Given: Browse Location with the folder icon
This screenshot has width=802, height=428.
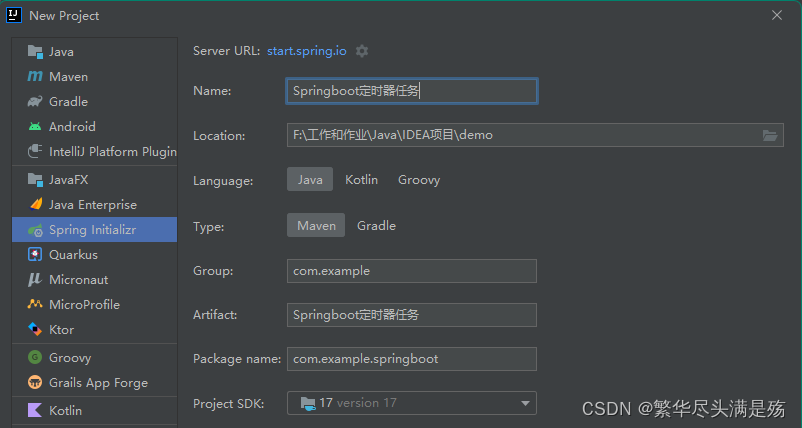Looking at the screenshot, I should click(770, 136).
